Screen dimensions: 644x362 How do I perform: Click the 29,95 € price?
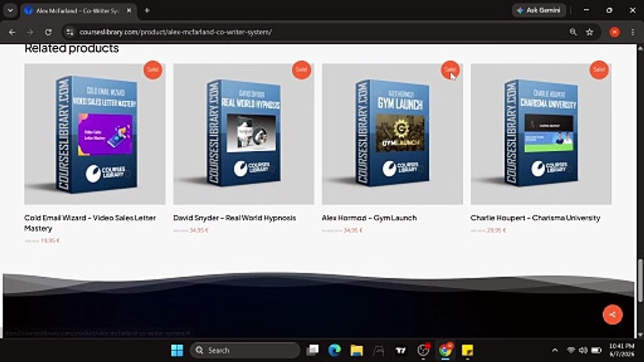coord(496,230)
